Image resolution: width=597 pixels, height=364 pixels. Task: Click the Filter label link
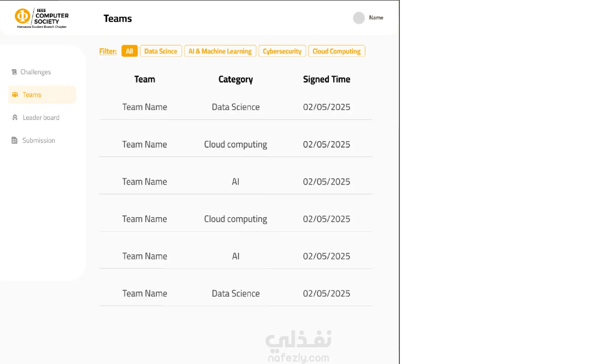[x=108, y=51]
